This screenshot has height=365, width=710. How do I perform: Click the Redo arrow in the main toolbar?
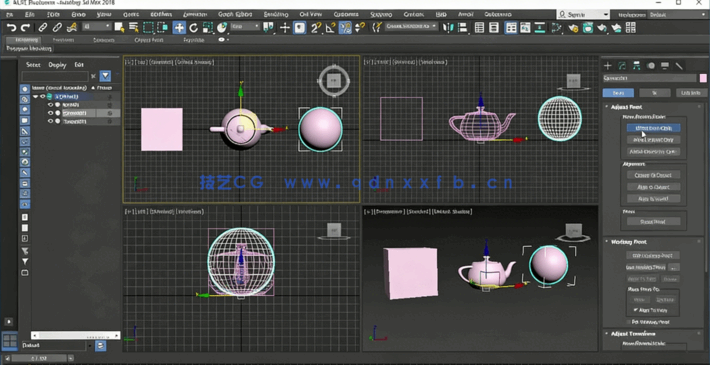pyautogui.click(x=25, y=28)
